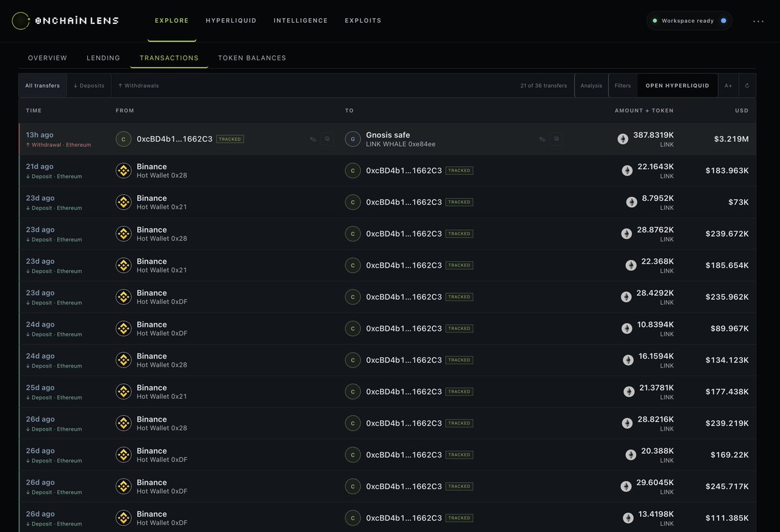
Task: Open the Filters panel
Action: tap(623, 85)
